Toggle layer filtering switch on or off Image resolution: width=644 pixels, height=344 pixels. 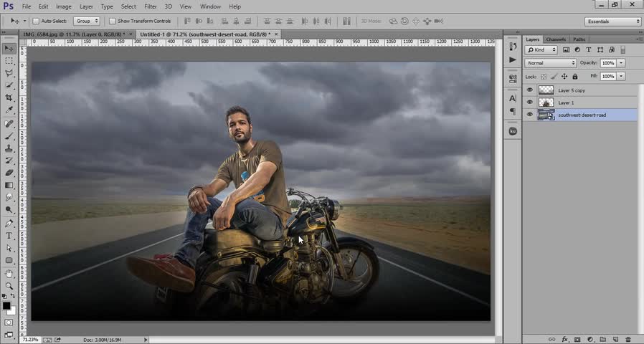(x=622, y=49)
